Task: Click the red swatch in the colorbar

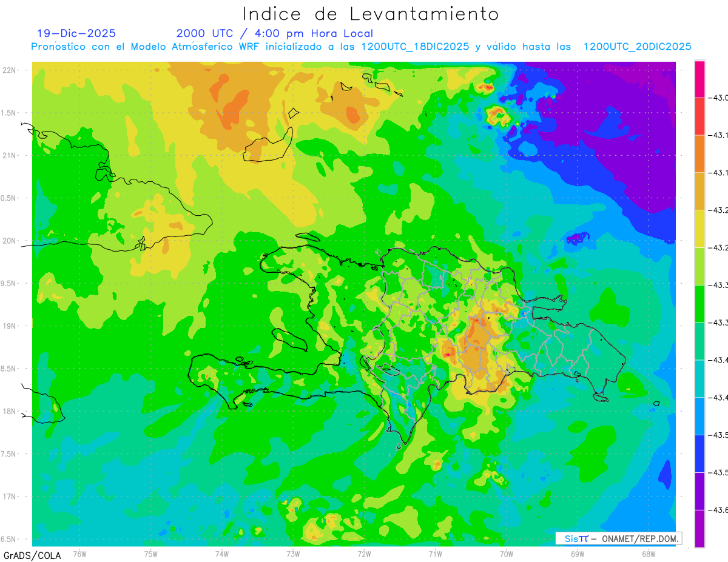Action: pyautogui.click(x=699, y=116)
